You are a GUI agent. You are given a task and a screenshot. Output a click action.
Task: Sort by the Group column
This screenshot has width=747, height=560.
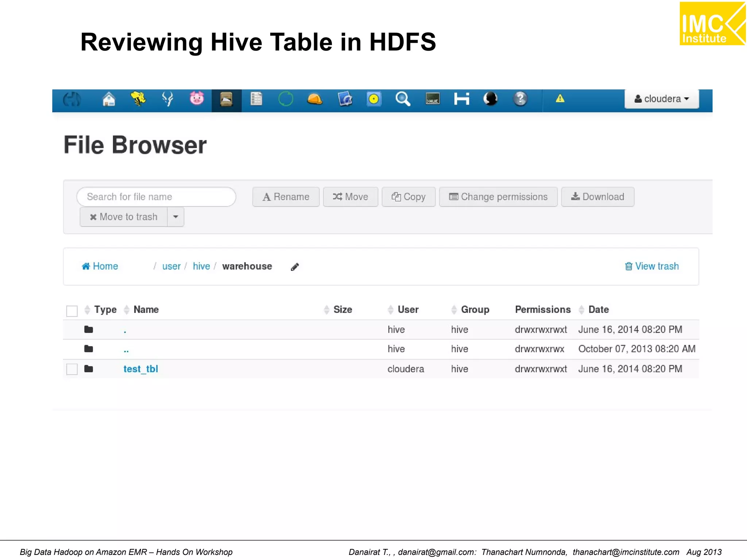point(470,310)
